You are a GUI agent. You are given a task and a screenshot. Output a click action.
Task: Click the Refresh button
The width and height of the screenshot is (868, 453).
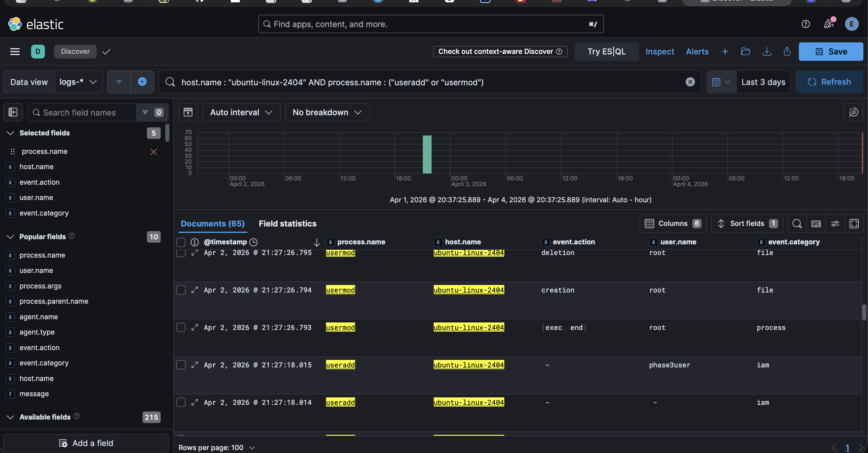click(829, 82)
